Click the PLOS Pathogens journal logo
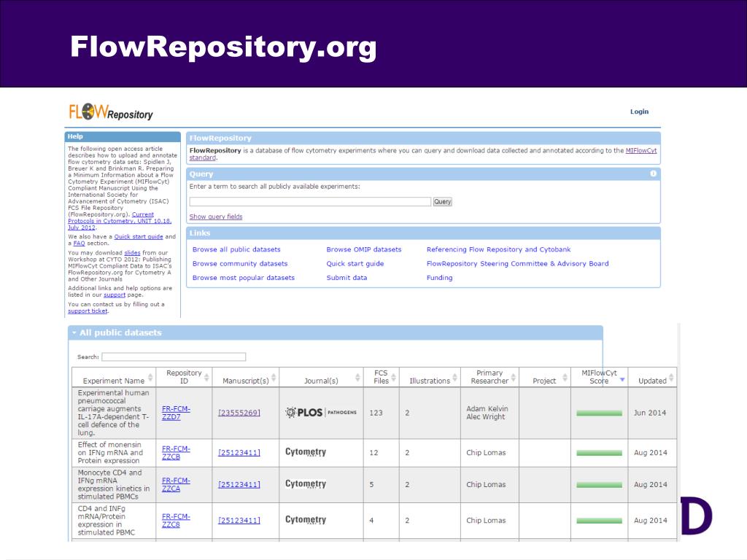The width and height of the screenshot is (747, 560). tap(321, 413)
